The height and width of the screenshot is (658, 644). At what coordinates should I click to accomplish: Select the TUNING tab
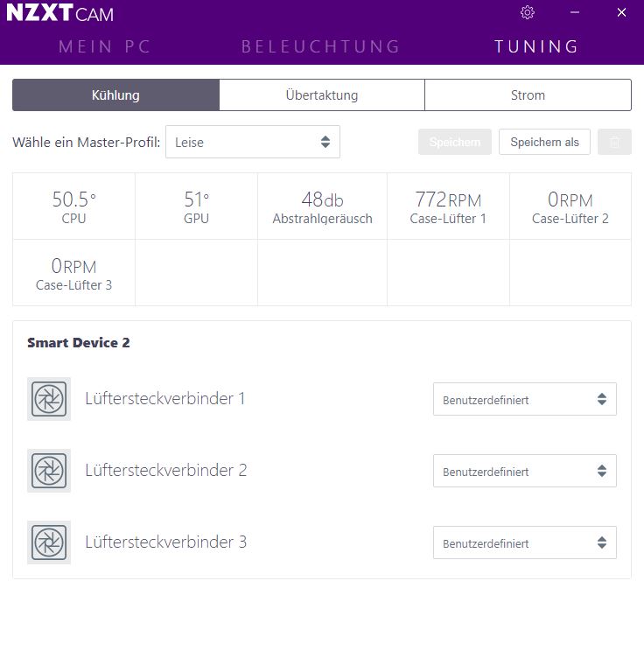coord(537,46)
